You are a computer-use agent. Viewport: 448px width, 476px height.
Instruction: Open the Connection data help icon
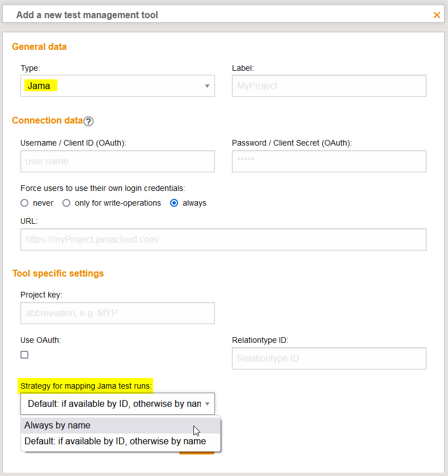click(88, 121)
